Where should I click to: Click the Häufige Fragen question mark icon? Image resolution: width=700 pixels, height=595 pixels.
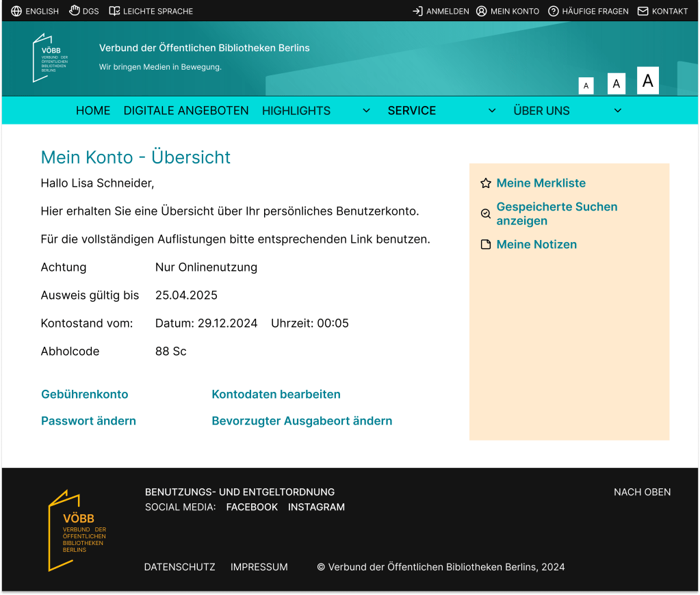pos(554,11)
